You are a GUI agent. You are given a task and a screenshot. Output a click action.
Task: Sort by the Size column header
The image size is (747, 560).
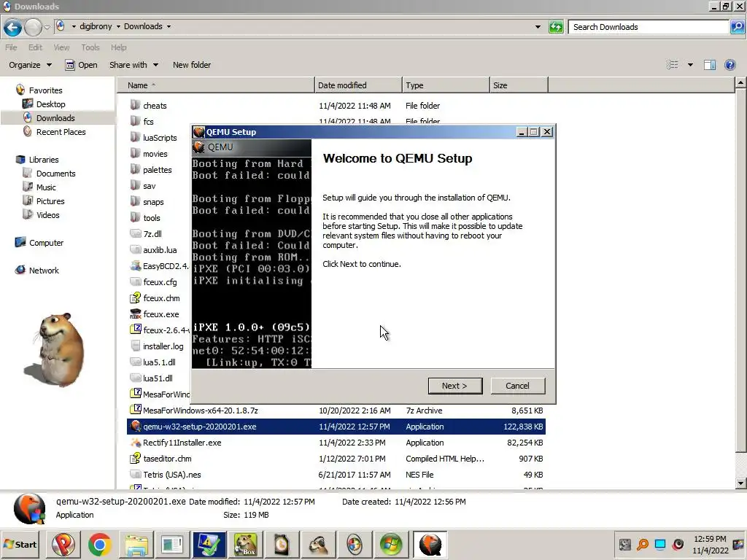(x=519, y=85)
